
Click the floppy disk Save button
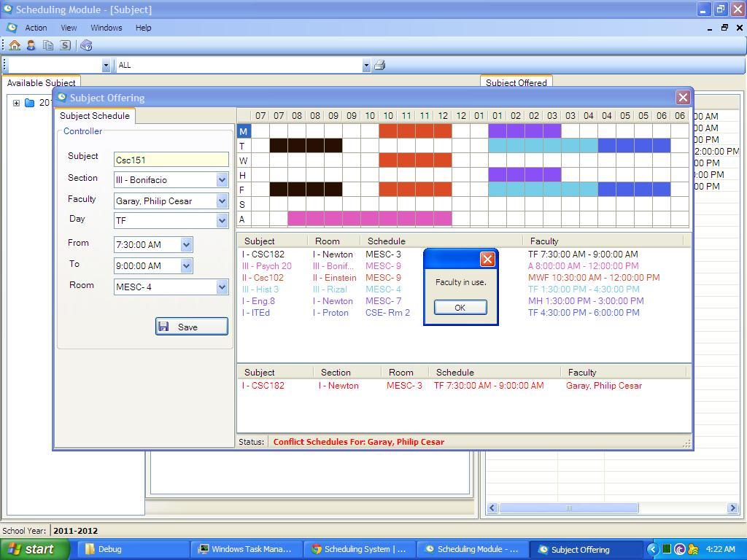[192, 327]
